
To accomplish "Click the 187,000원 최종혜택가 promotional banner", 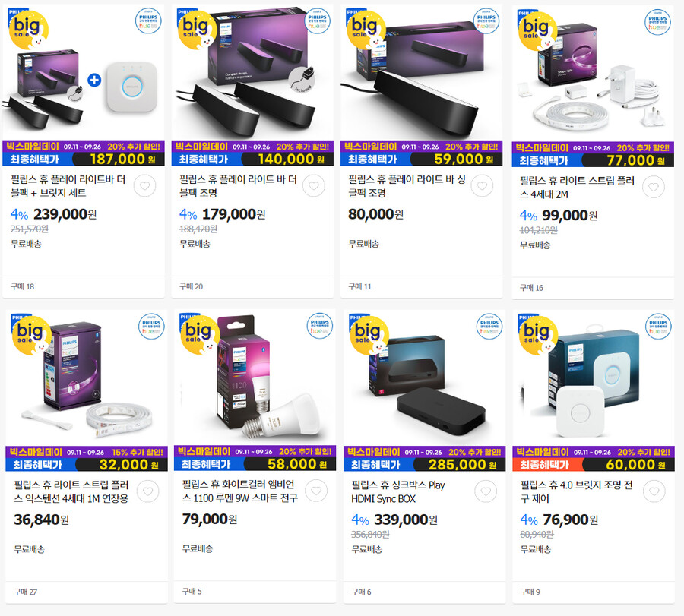I will [x=84, y=153].
